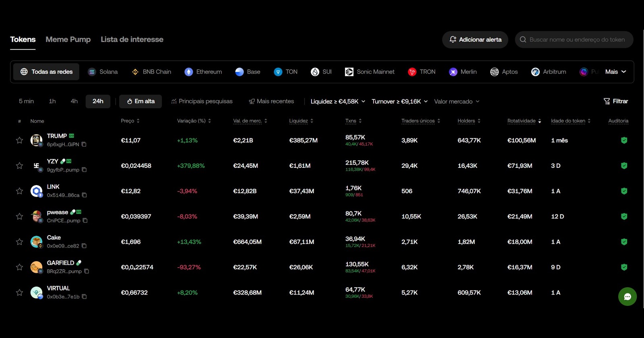The height and width of the screenshot is (338, 644).
Task: Select the 5 min timeframe
Action: pos(26,101)
